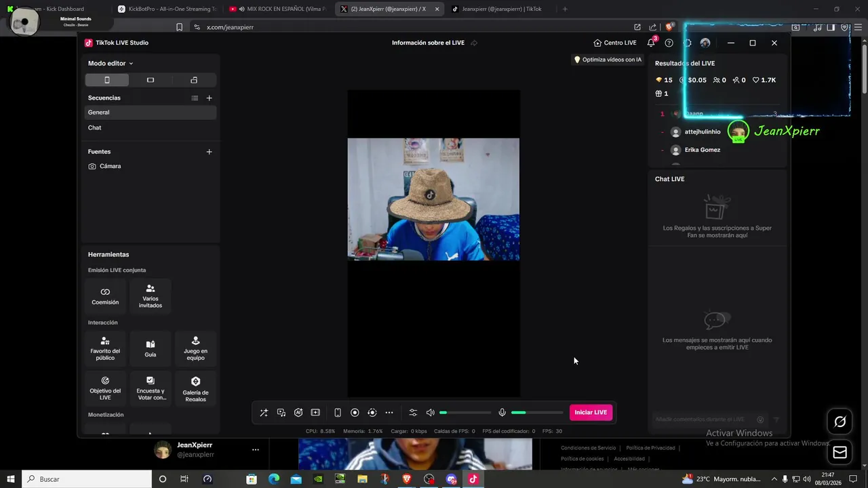Click the replay capture circular icon

pos(372,413)
